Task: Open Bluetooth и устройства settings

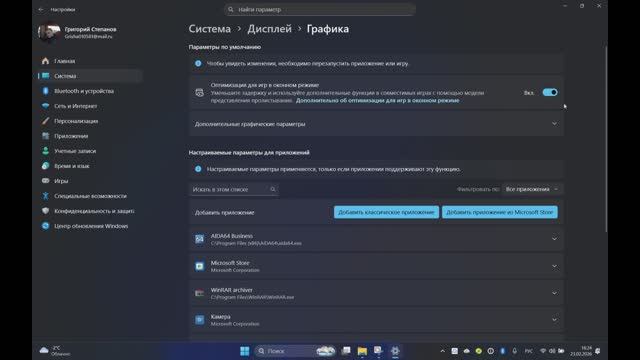Action: [x=84, y=91]
